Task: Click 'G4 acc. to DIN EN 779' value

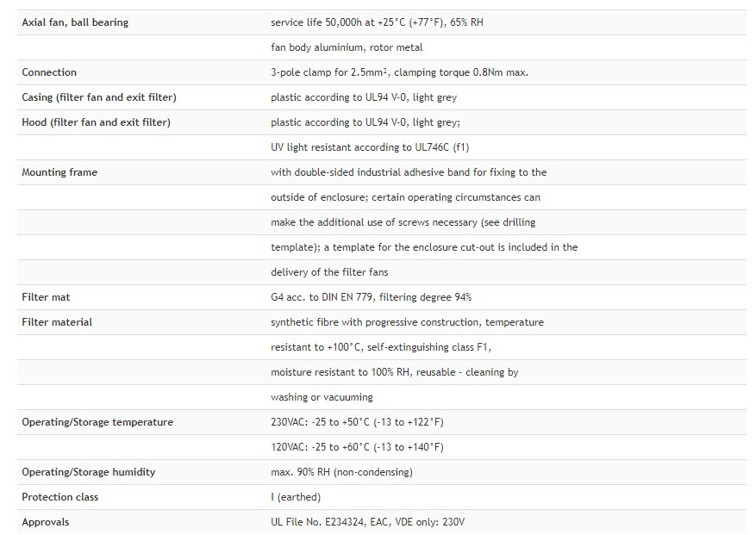Action: click(x=322, y=297)
